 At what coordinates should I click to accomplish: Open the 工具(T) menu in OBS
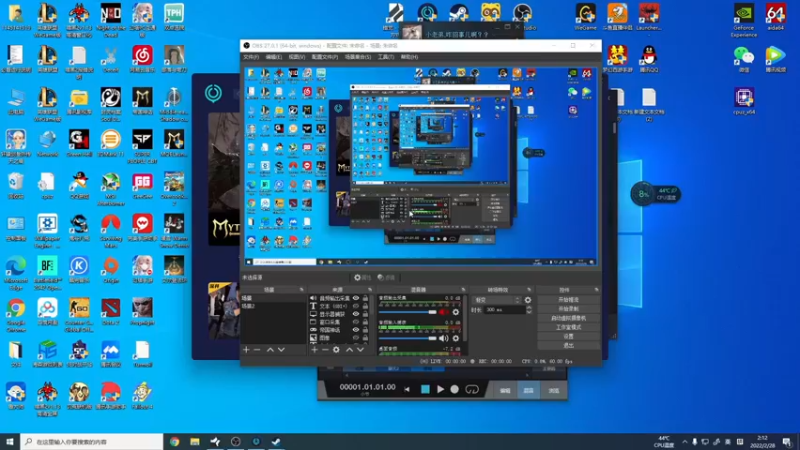pos(386,57)
